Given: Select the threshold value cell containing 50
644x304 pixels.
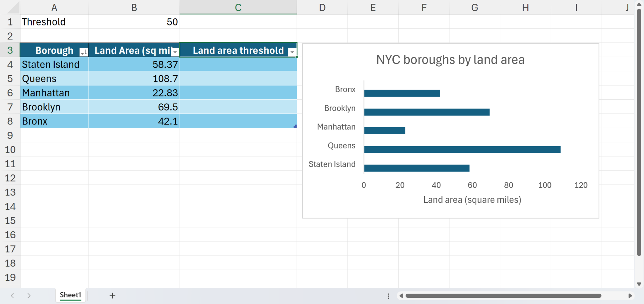Looking at the screenshot, I should [134, 22].
